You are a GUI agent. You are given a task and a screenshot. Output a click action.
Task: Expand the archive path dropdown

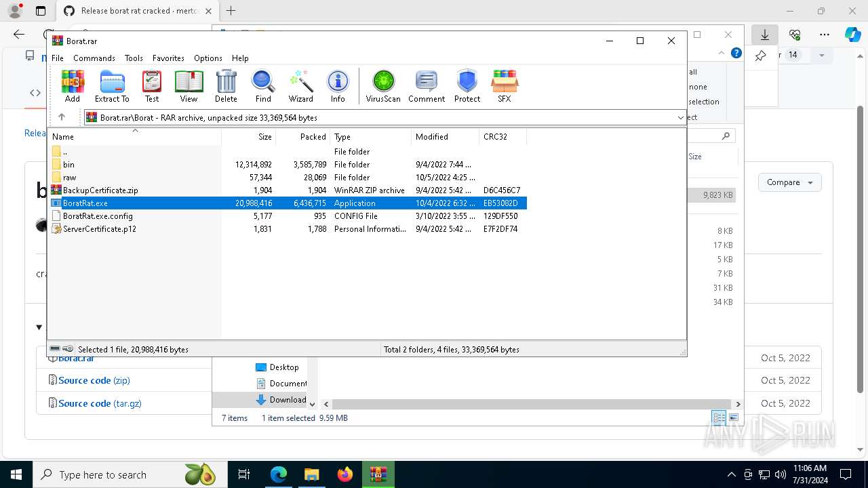pos(680,118)
